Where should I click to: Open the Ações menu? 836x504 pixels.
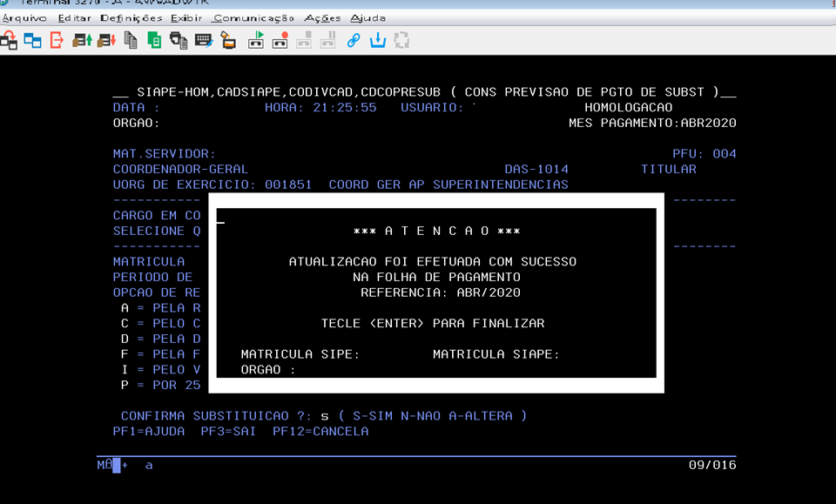[322, 17]
